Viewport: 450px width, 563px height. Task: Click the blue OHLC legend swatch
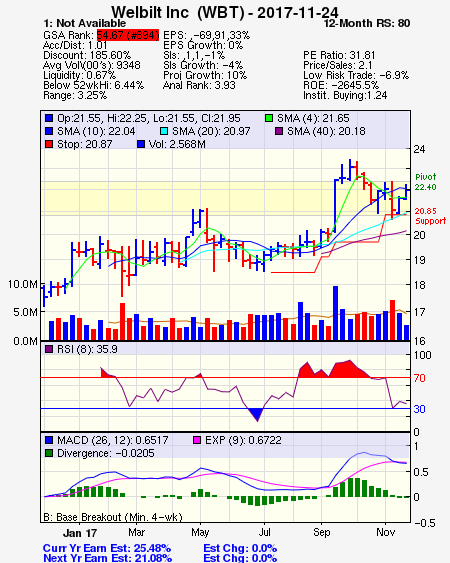(49, 118)
